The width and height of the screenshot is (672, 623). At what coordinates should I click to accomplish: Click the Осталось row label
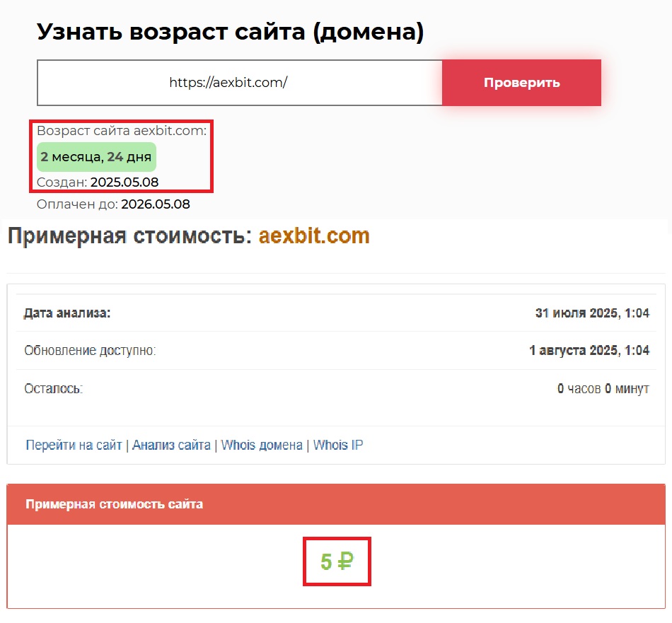click(x=53, y=389)
